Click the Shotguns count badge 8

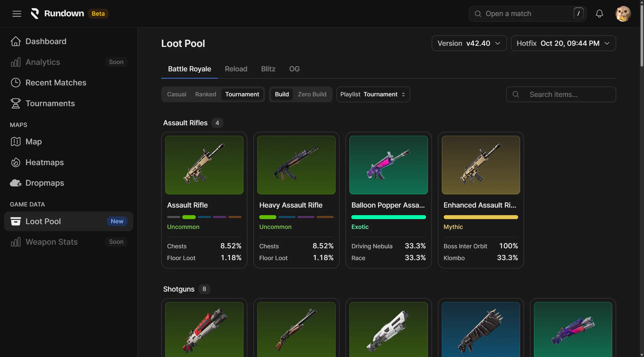click(x=204, y=289)
